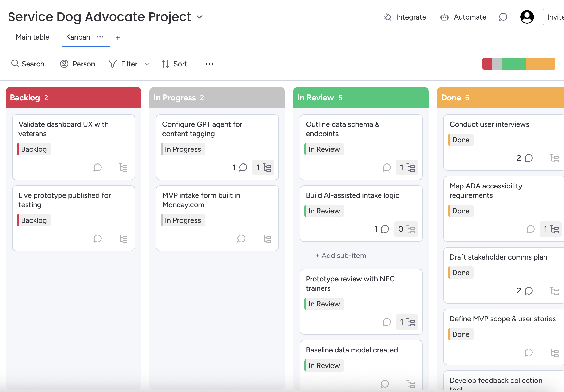Open sub-items icon on MVP intake form card
This screenshot has height=392, width=564.
[x=267, y=238]
